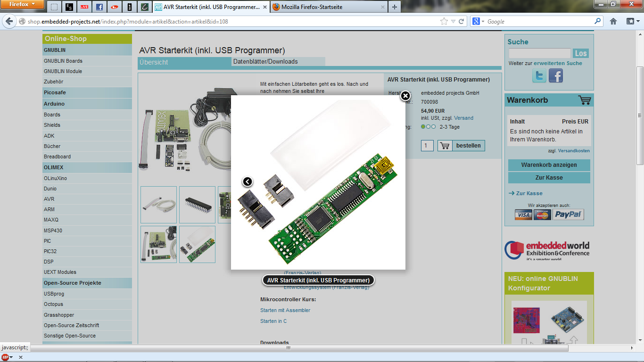Click the bestellen order button
This screenshot has width=644, height=362.
coord(461,146)
